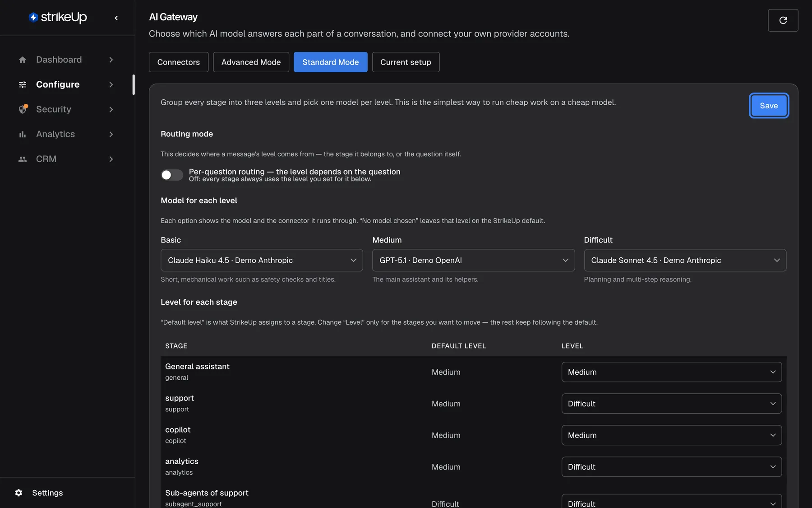Click the 'subagent_support' stage key

tap(194, 504)
